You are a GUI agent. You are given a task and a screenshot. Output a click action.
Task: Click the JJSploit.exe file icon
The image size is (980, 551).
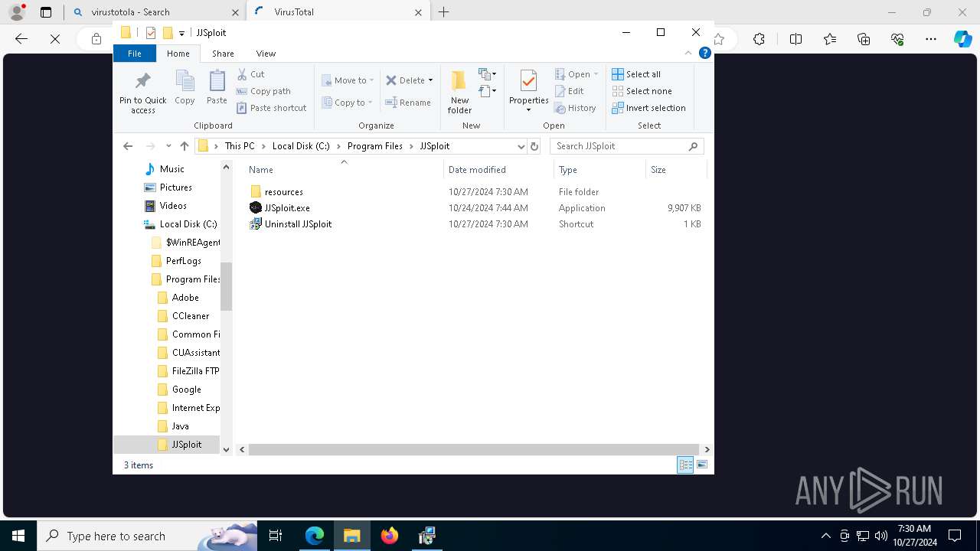(256, 207)
